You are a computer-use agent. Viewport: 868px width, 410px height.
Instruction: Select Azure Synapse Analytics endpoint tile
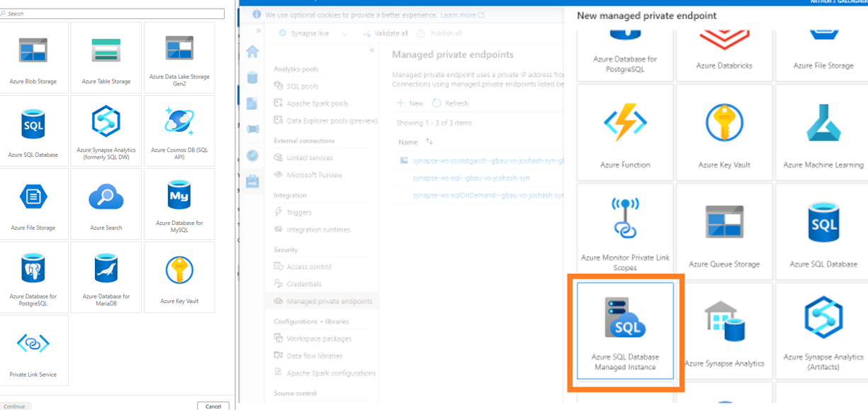(724, 331)
